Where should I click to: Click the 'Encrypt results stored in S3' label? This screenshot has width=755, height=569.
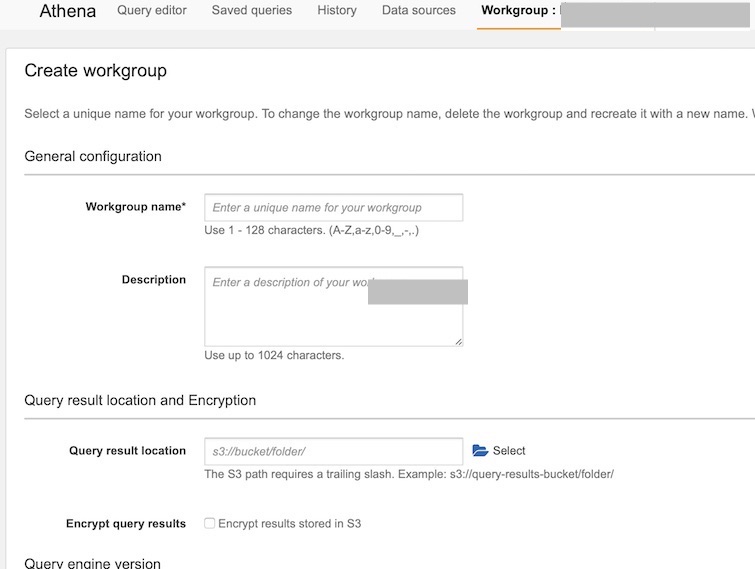click(289, 523)
